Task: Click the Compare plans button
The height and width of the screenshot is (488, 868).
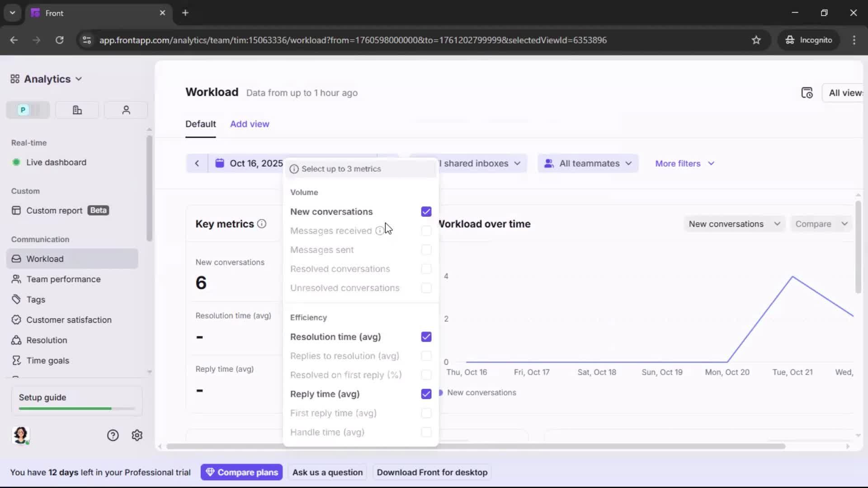Action: click(241, 472)
